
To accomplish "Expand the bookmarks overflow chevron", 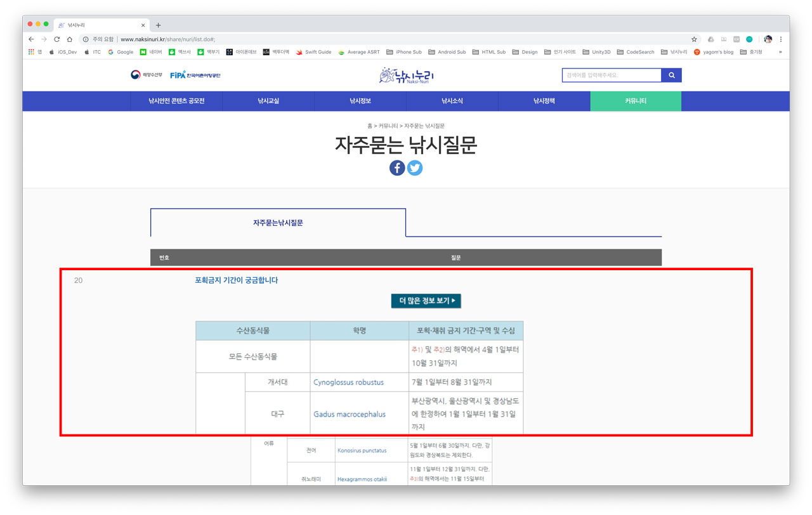I will (x=782, y=52).
